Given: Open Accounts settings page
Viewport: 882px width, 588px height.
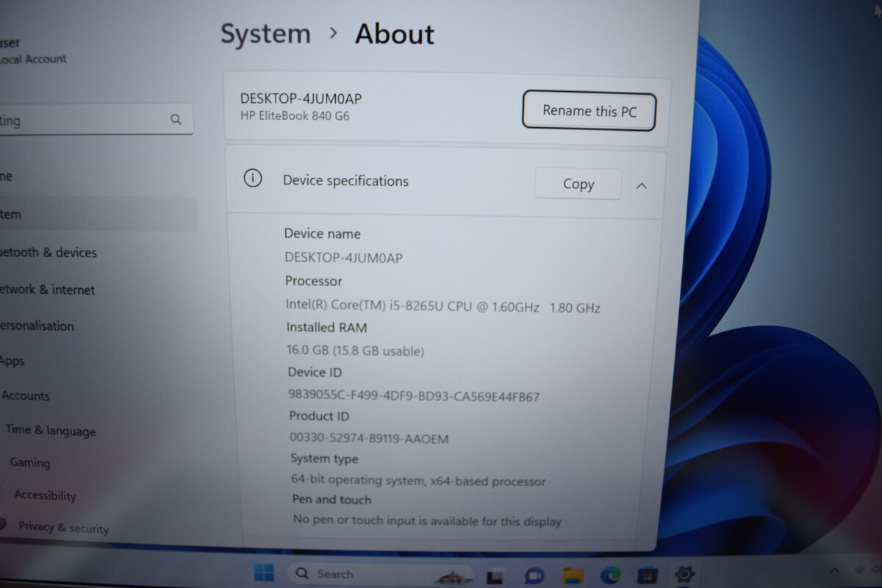Looking at the screenshot, I should 26,395.
